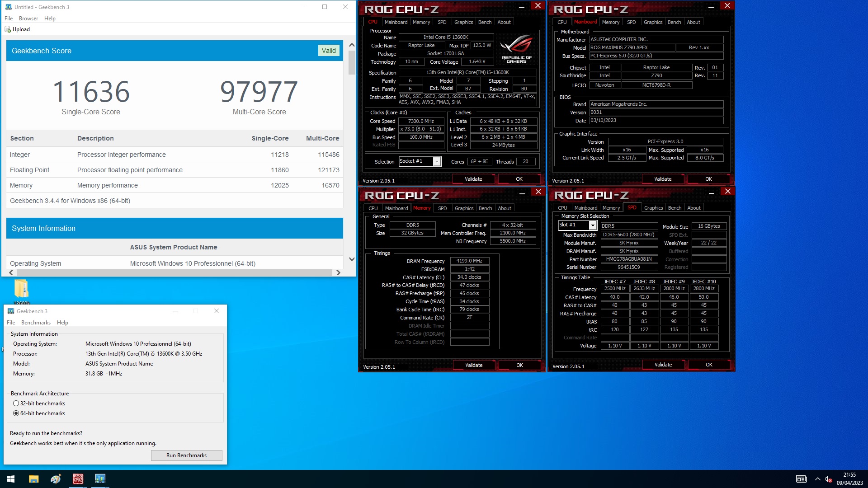Switch to Mainboard tab in Memory window
The image size is (868, 488).
396,208
